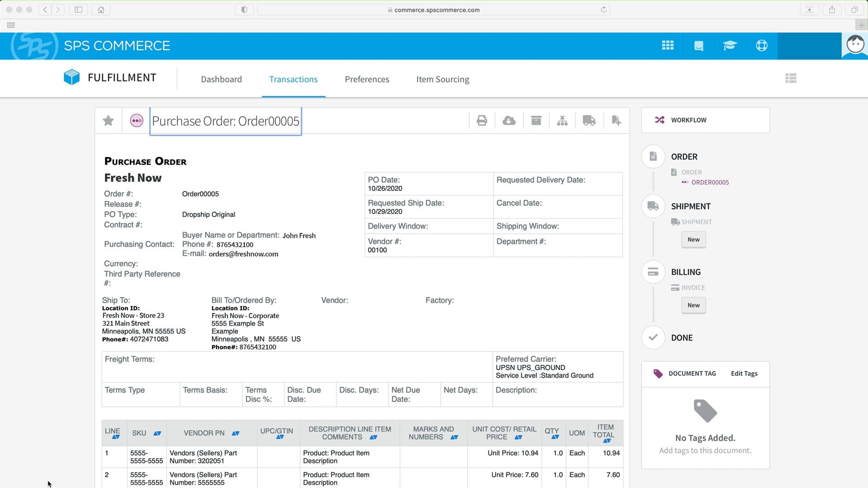
Task: Click the Purchase Order title input field
Action: [x=225, y=121]
